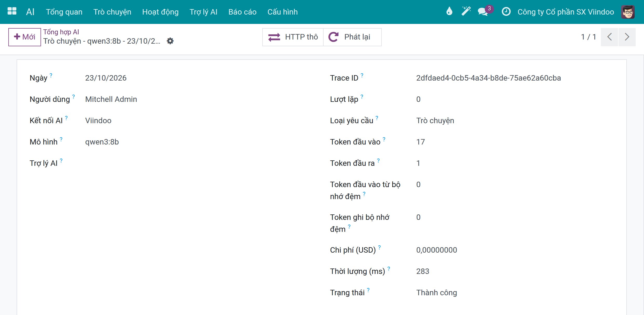The width and height of the screenshot is (644, 315).
Task: Show help tooltip for Trạng thái
Action: point(368,290)
